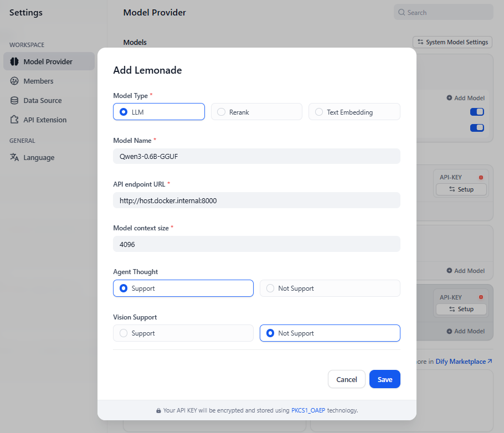
Task: Click the Language translate icon
Action: click(x=14, y=157)
